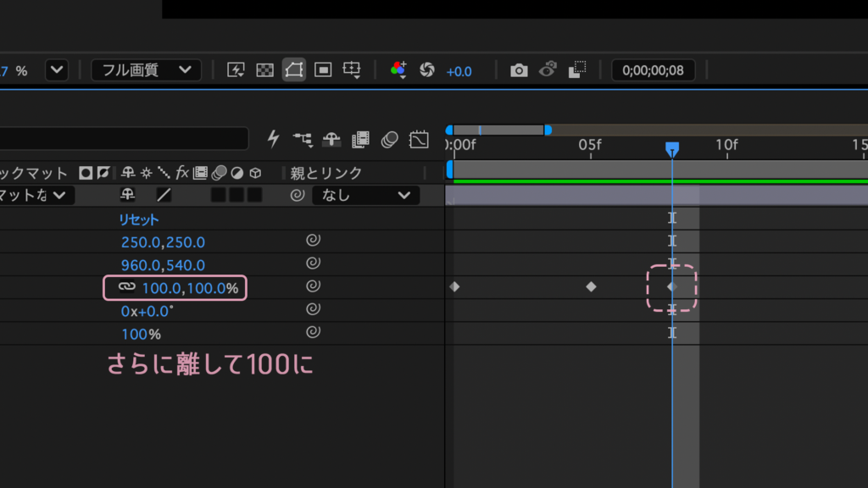
Task: Click the opacity value 100%
Action: [142, 335]
